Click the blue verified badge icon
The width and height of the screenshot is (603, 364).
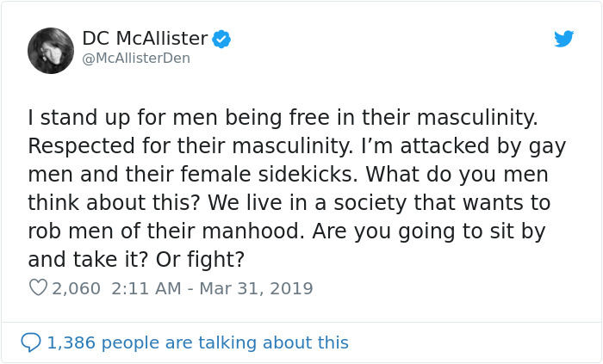221,40
